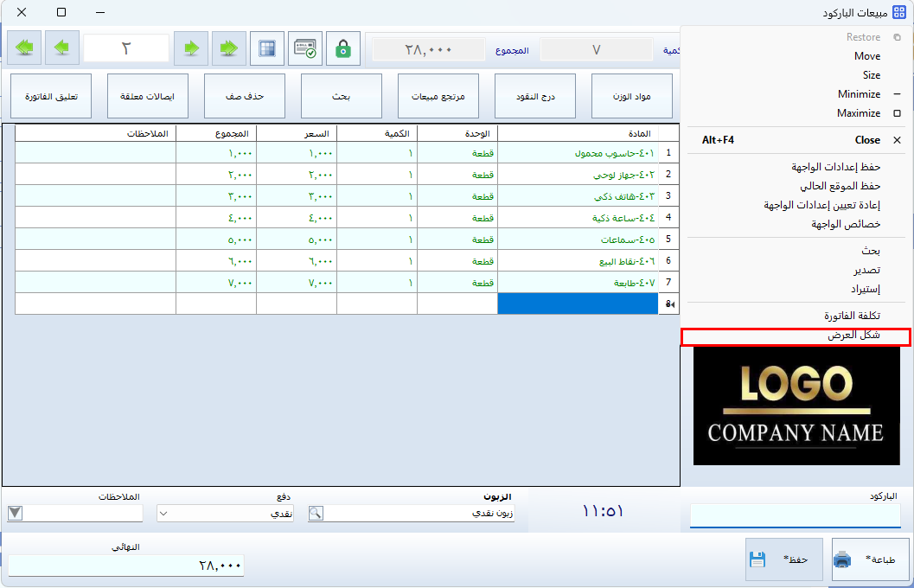Choose بحث in the context menu

pyautogui.click(x=796, y=251)
